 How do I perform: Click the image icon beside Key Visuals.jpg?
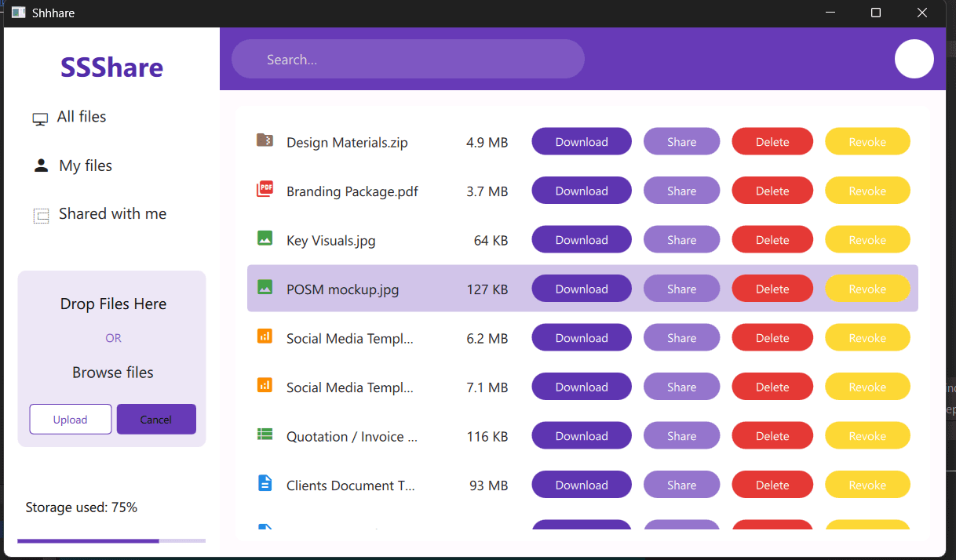coord(265,238)
